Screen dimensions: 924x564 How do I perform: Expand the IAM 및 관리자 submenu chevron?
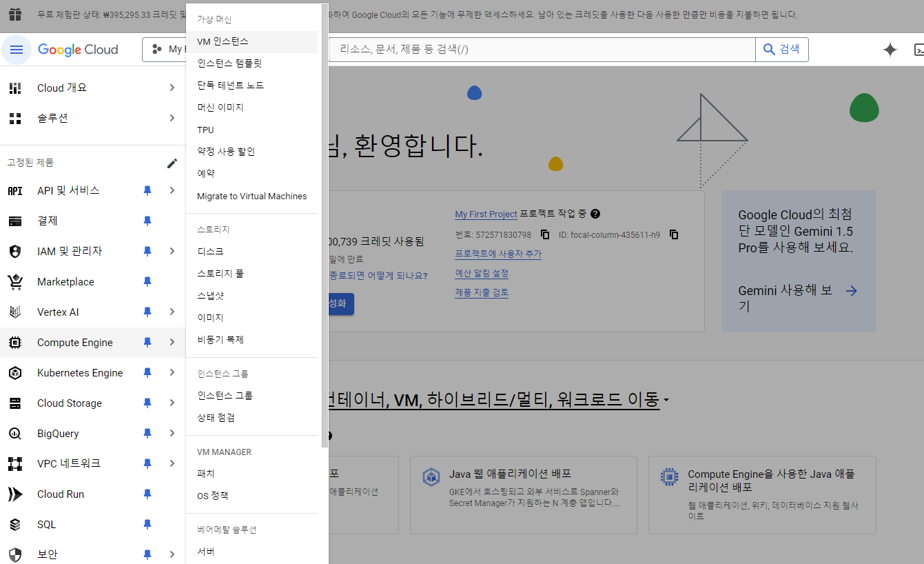point(172,252)
